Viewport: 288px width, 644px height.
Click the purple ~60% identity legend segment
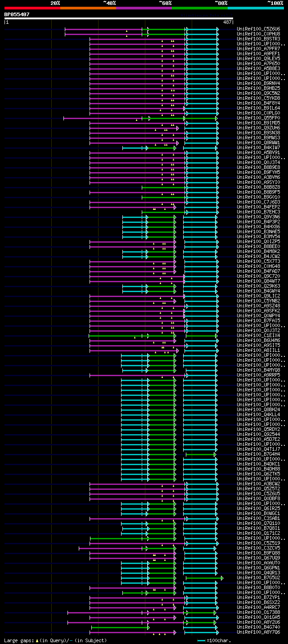[144, 8]
